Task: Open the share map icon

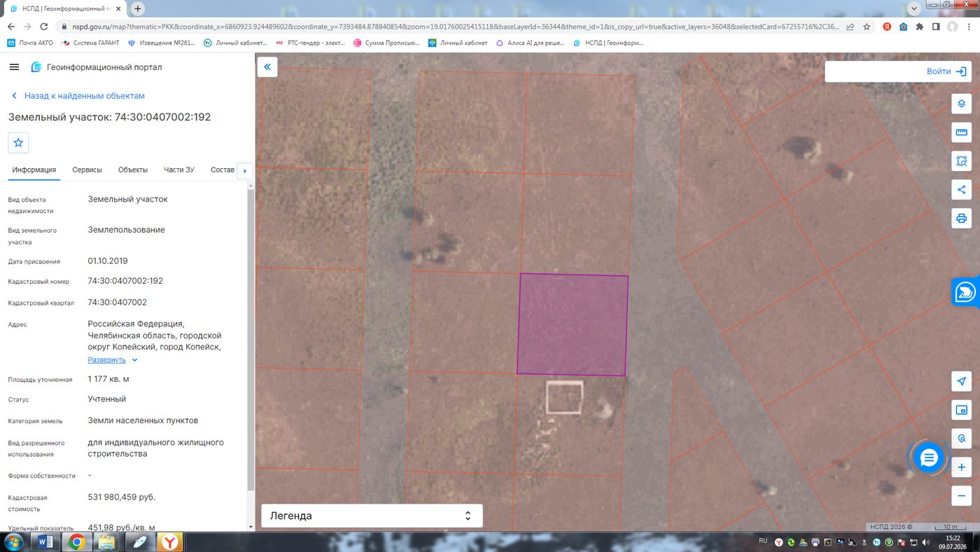Action: point(962,190)
